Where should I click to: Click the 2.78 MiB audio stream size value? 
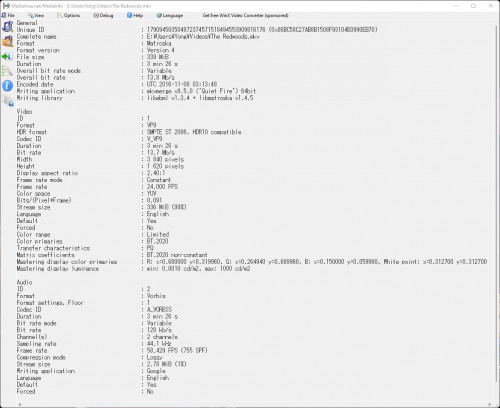pyautogui.click(x=166, y=364)
